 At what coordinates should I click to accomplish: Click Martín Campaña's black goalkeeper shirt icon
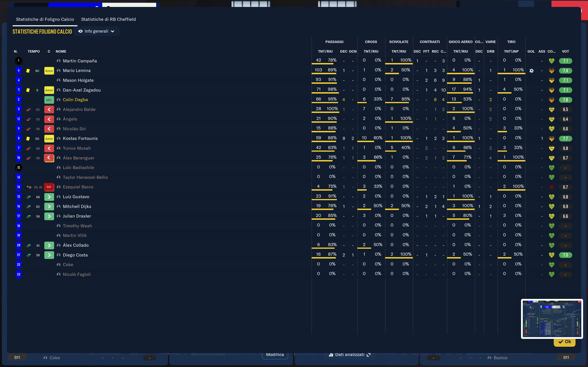(x=18, y=61)
